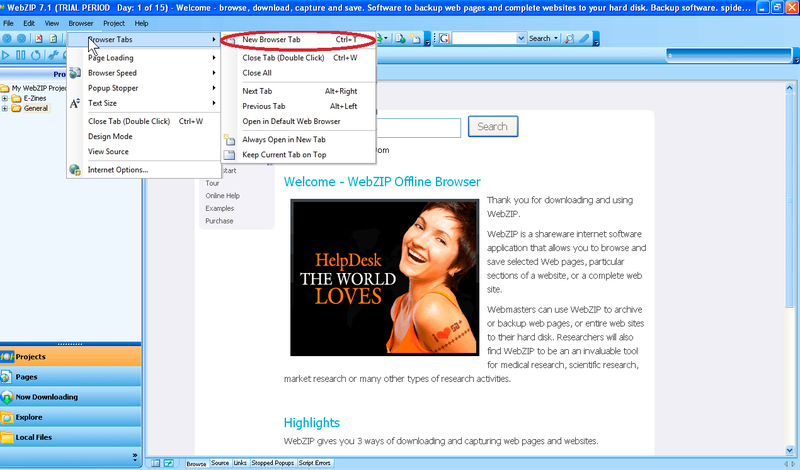Click the download progress bar in toolbar
This screenshot has height=470, width=800.
point(729,55)
